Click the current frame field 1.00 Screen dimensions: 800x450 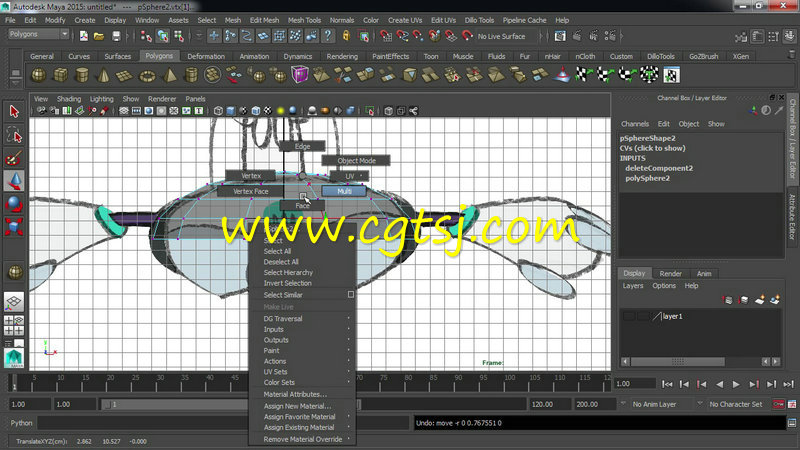[635, 384]
